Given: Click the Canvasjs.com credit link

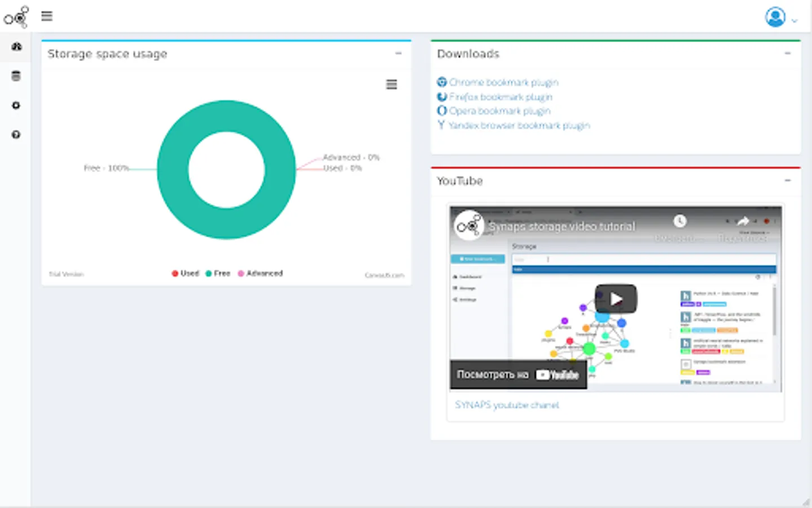Looking at the screenshot, I should [x=385, y=275].
